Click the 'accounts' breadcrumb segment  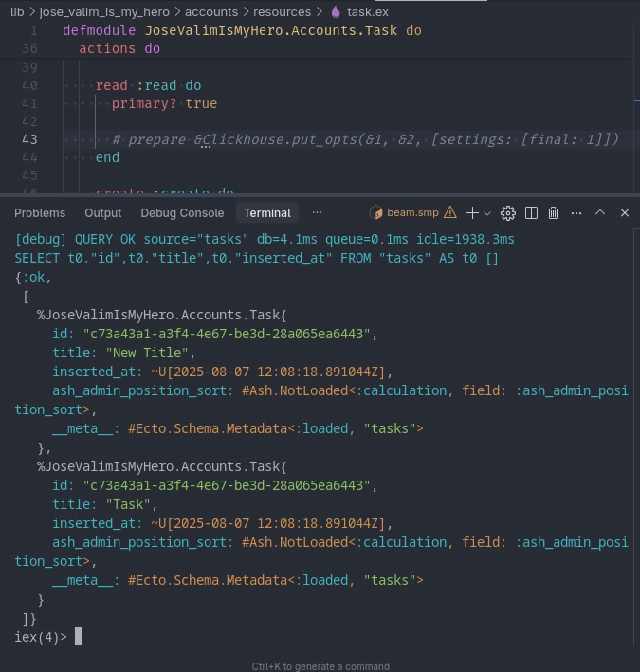211,12
